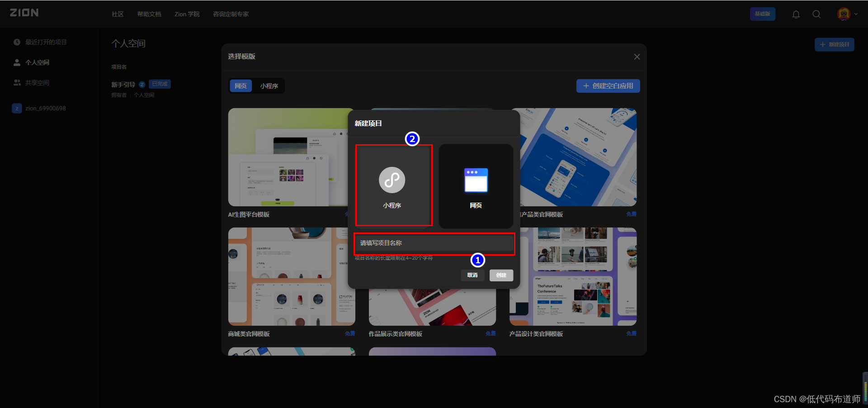Open the notifications bell
The image size is (868, 408).
[796, 14]
